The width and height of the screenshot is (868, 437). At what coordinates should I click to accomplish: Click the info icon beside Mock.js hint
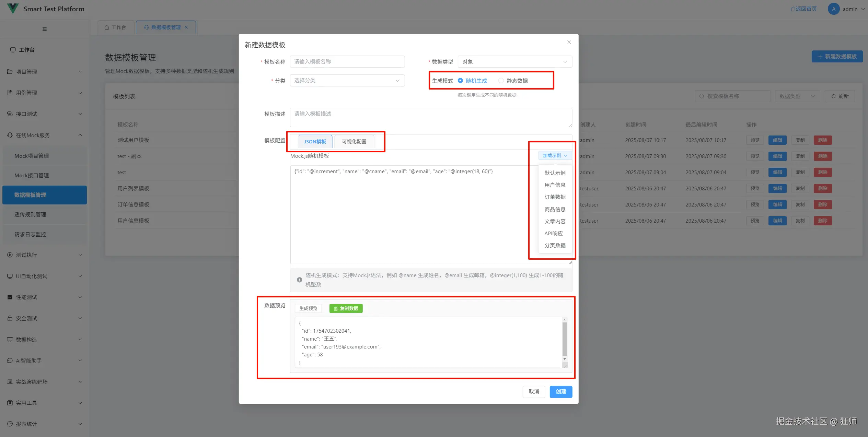click(x=299, y=280)
